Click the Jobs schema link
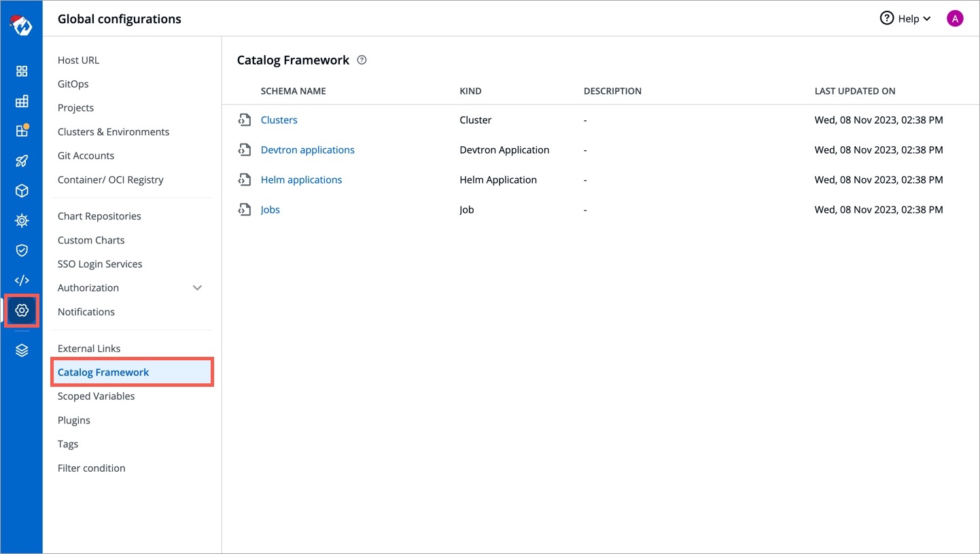This screenshot has height=554, width=980. [x=270, y=209]
